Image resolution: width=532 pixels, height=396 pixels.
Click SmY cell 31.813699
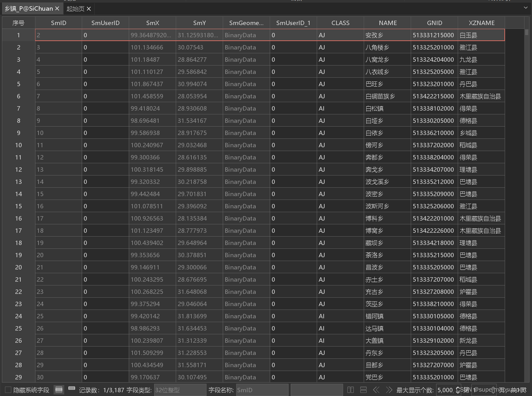(199, 316)
